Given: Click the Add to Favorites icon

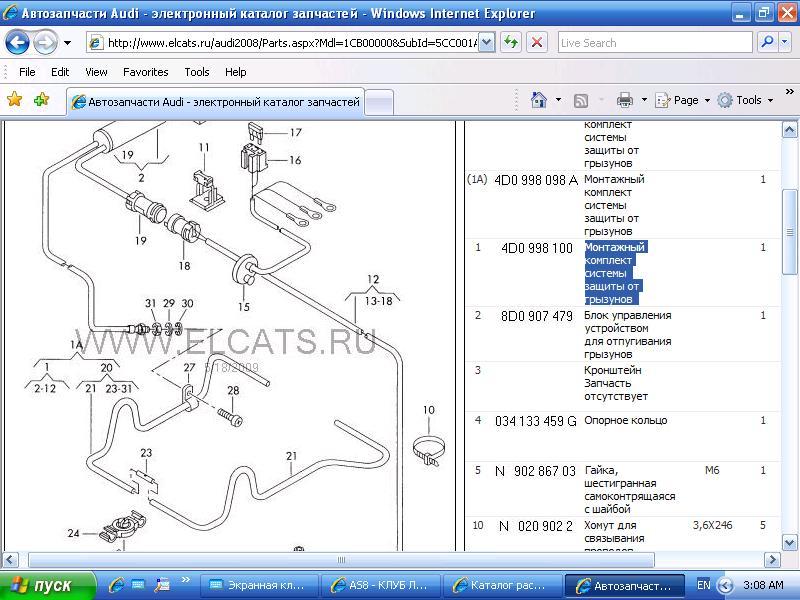Looking at the screenshot, I should (41, 100).
